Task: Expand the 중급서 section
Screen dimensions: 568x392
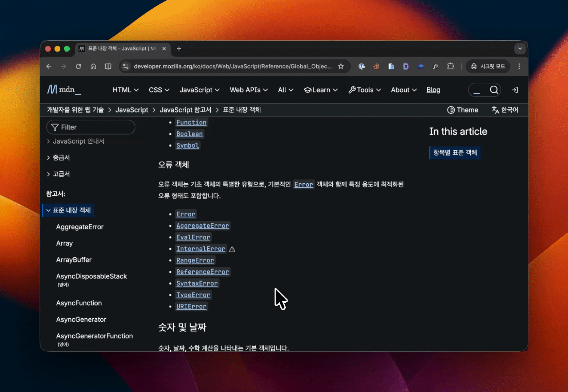Action: pos(58,158)
